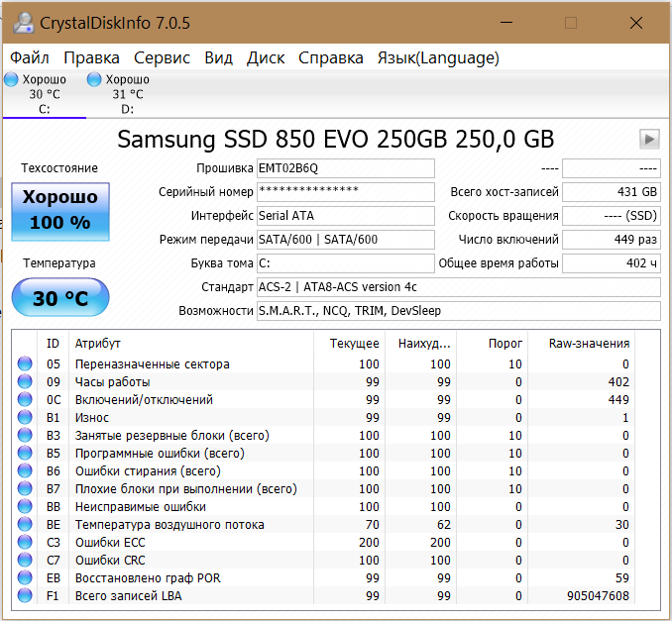The height and width of the screenshot is (621, 672).
Task: Open the Файл menu
Action: tap(30, 57)
